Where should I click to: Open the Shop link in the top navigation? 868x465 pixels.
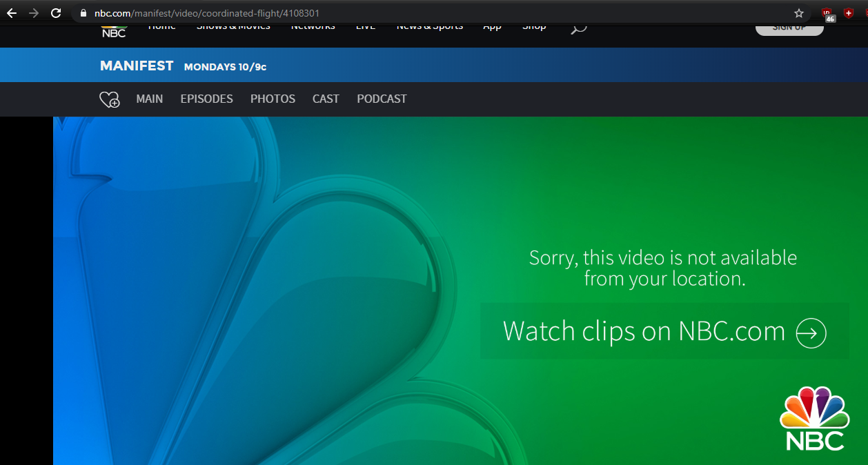534,28
